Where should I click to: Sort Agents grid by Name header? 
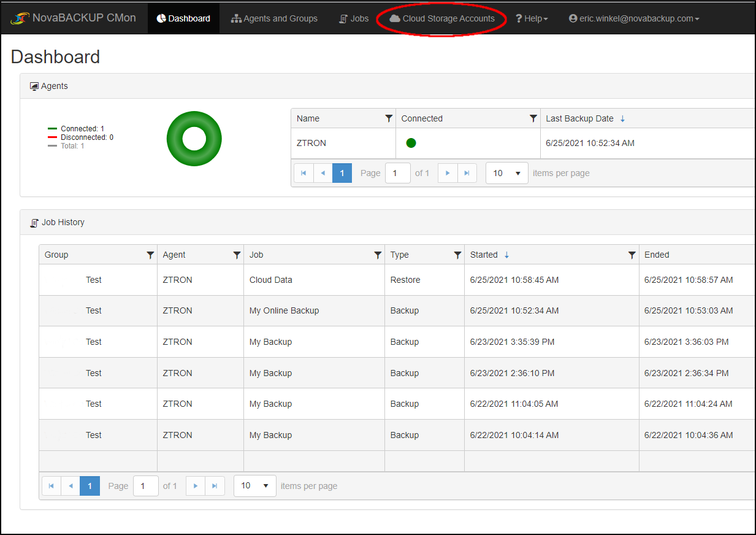[308, 118]
